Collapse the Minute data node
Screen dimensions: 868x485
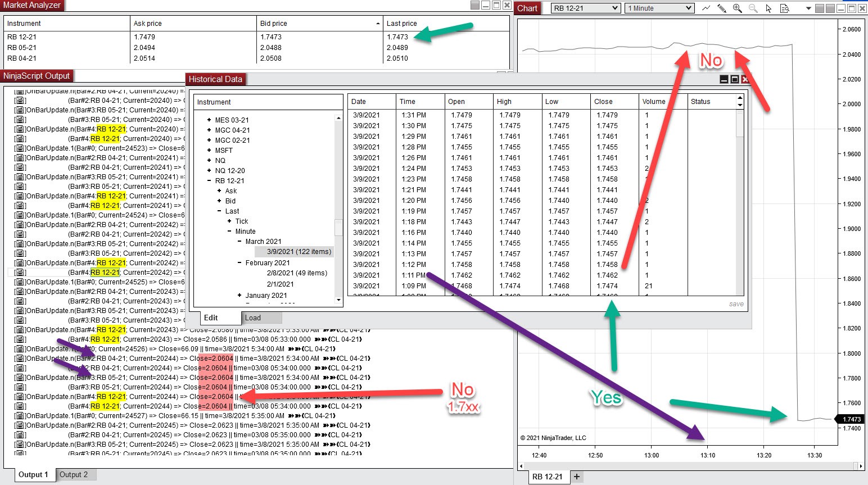point(229,231)
